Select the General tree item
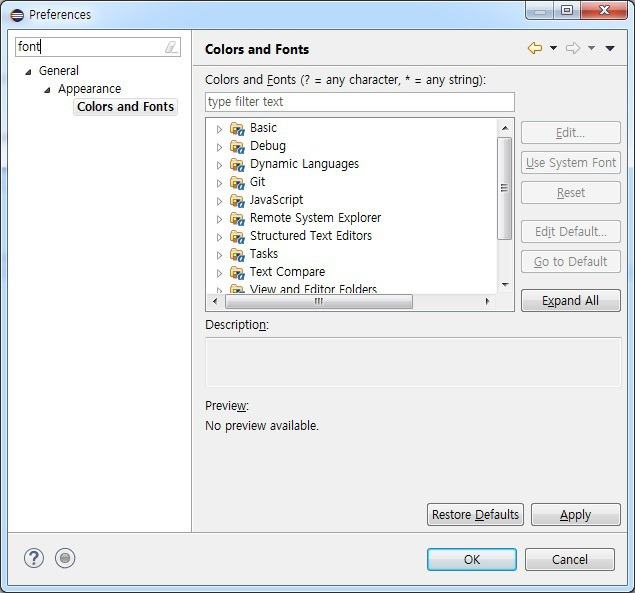The image size is (635, 593). tap(59, 70)
